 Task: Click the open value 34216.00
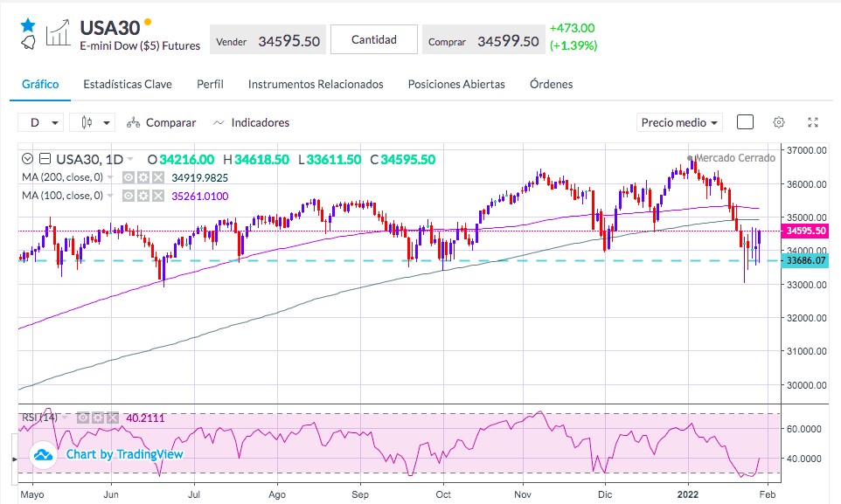[187, 160]
